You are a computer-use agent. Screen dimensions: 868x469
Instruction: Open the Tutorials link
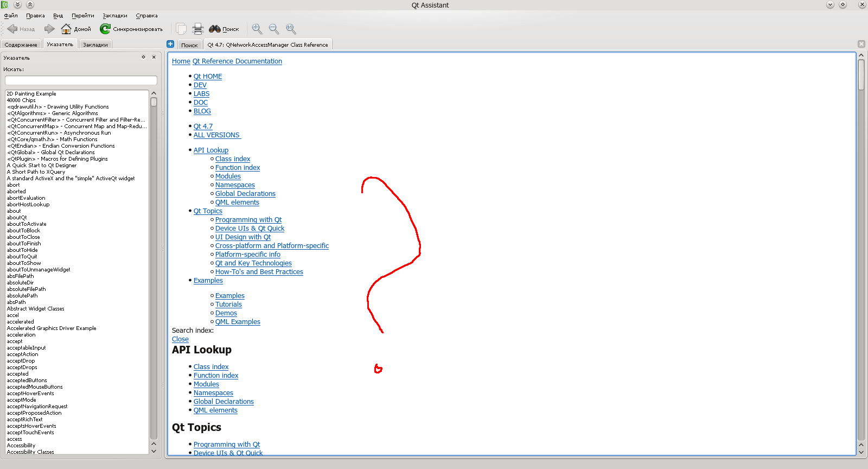pos(228,305)
